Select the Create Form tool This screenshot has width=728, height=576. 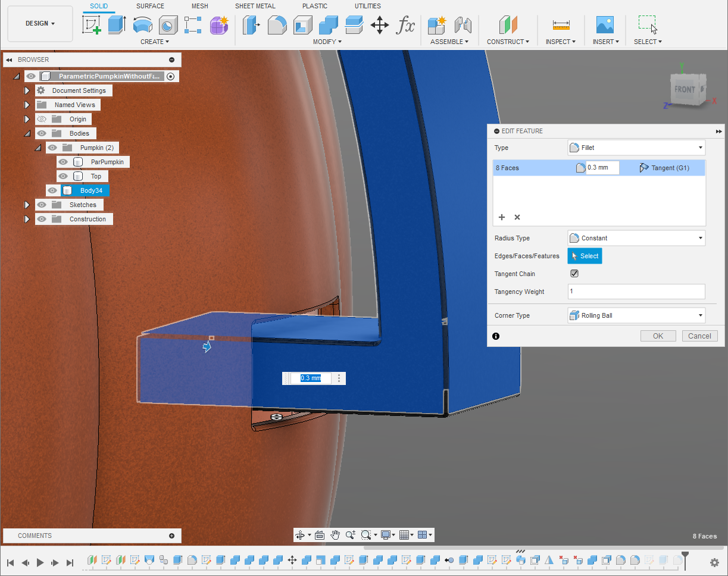[219, 25]
